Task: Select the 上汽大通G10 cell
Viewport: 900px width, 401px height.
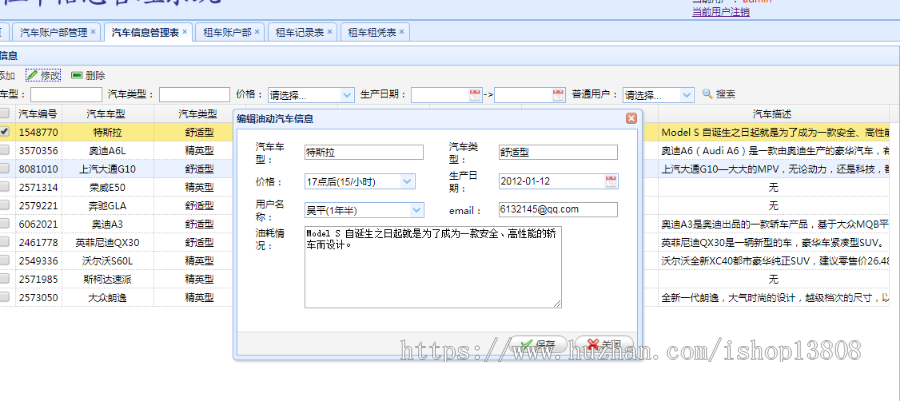Action: tap(107, 169)
